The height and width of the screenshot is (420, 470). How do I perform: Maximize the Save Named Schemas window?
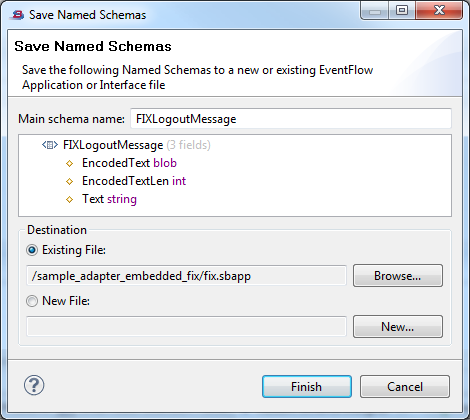402,11
